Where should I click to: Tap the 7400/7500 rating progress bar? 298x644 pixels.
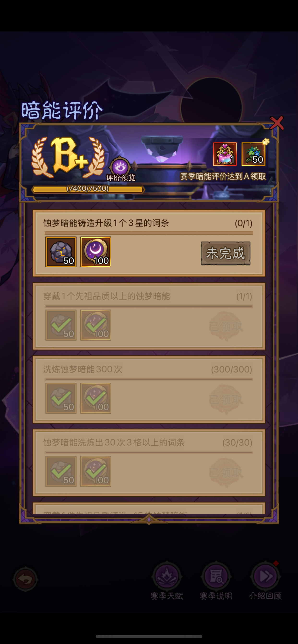coord(88,190)
